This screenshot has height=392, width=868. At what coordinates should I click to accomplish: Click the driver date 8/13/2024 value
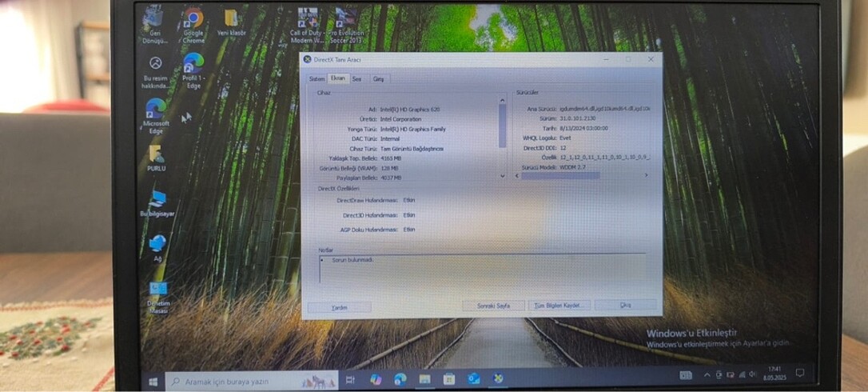[x=583, y=128]
